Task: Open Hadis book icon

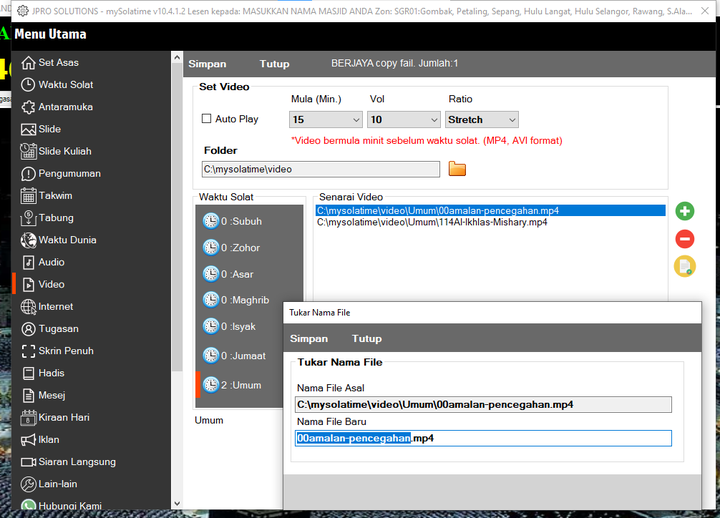Action: 28,373
